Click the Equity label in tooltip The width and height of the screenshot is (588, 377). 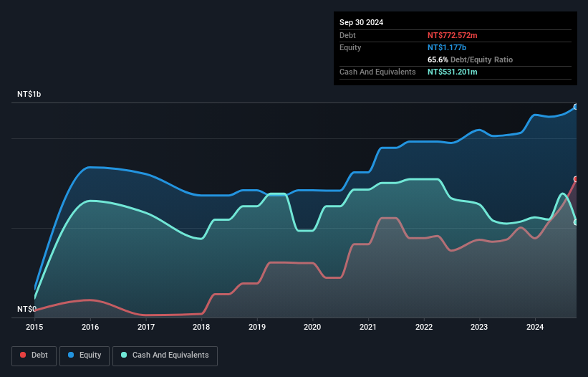tap(350, 47)
